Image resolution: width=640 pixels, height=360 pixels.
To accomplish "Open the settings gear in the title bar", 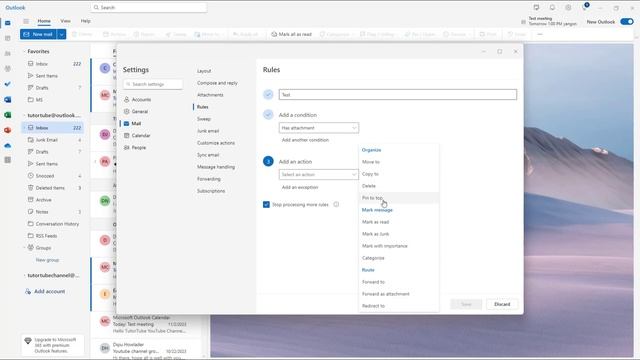I will click(x=568, y=8).
